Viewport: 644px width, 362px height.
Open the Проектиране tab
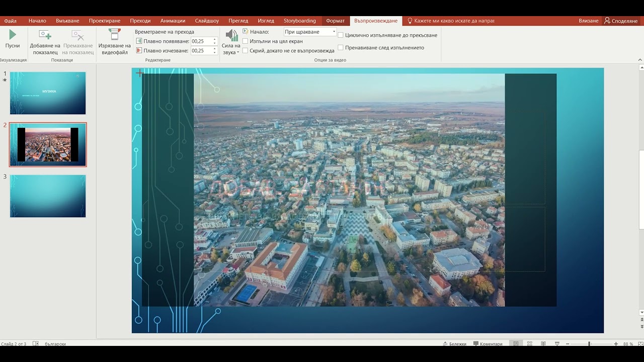[x=105, y=21]
